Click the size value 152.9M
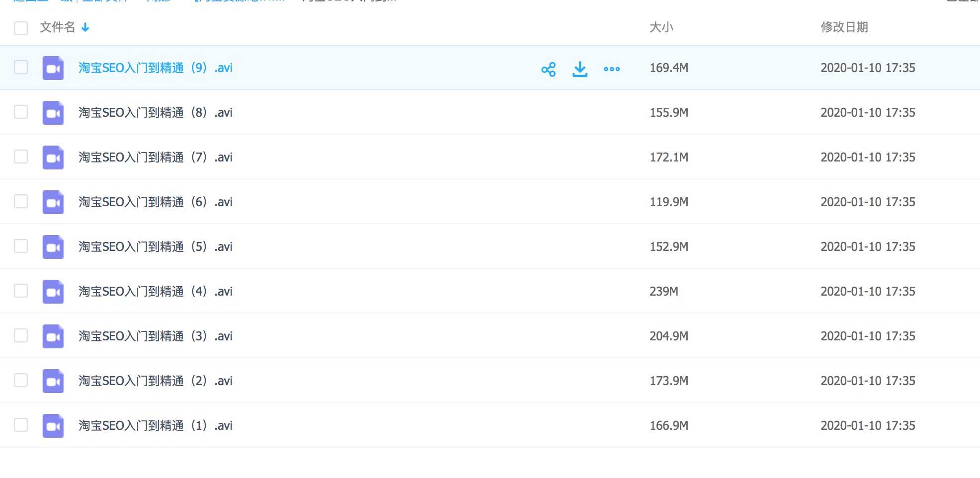980x478 pixels. [x=669, y=247]
